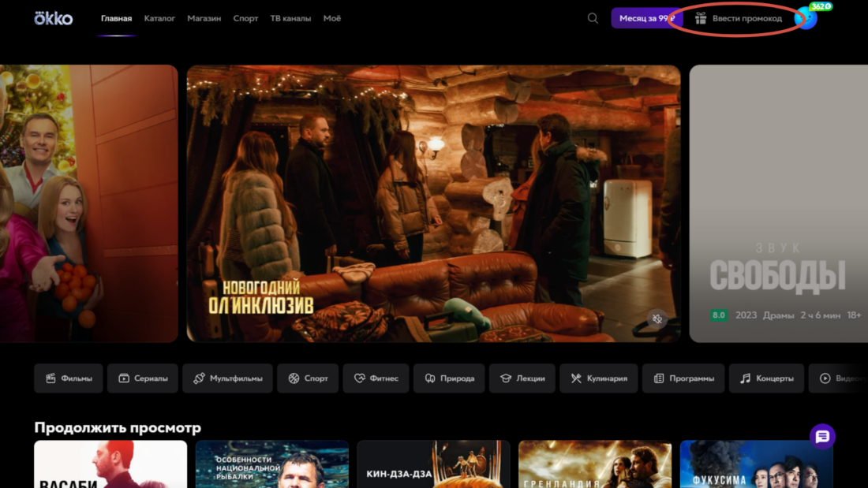The height and width of the screenshot is (488, 868).
Task: Switch to the Магазин tab
Action: pos(204,18)
